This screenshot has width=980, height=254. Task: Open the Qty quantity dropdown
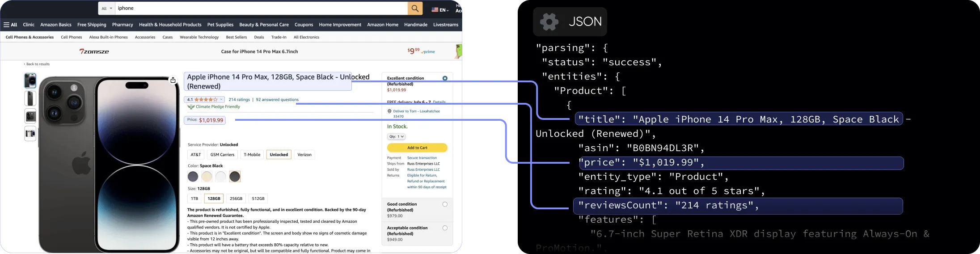click(396, 136)
